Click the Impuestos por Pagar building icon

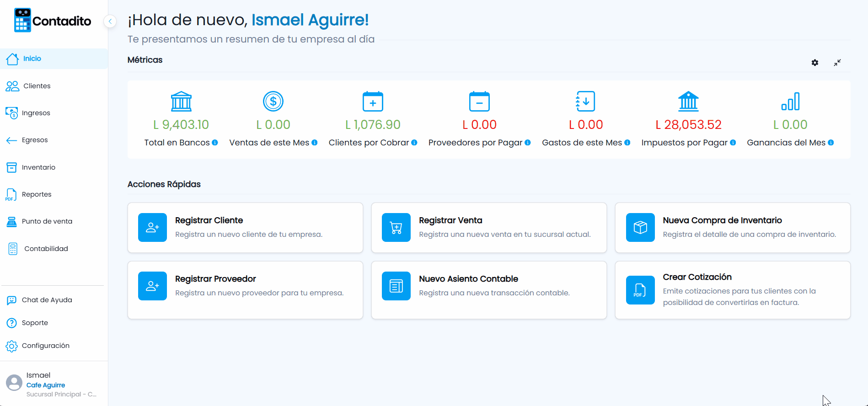tap(688, 101)
